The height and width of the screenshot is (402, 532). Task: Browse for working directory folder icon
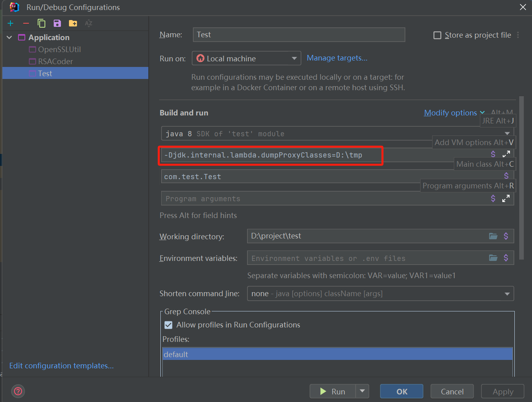click(x=493, y=236)
